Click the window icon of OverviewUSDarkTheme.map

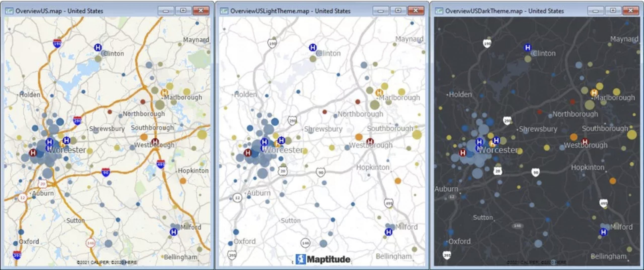coord(439,11)
